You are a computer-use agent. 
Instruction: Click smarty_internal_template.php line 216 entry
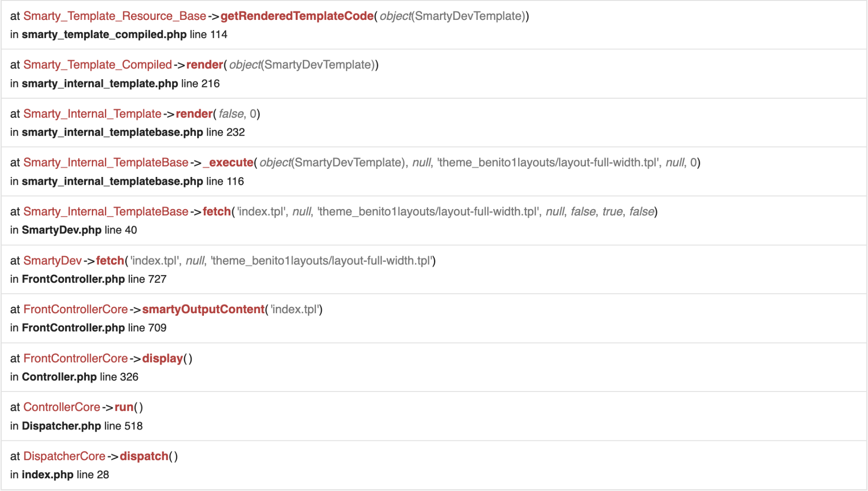point(115,84)
